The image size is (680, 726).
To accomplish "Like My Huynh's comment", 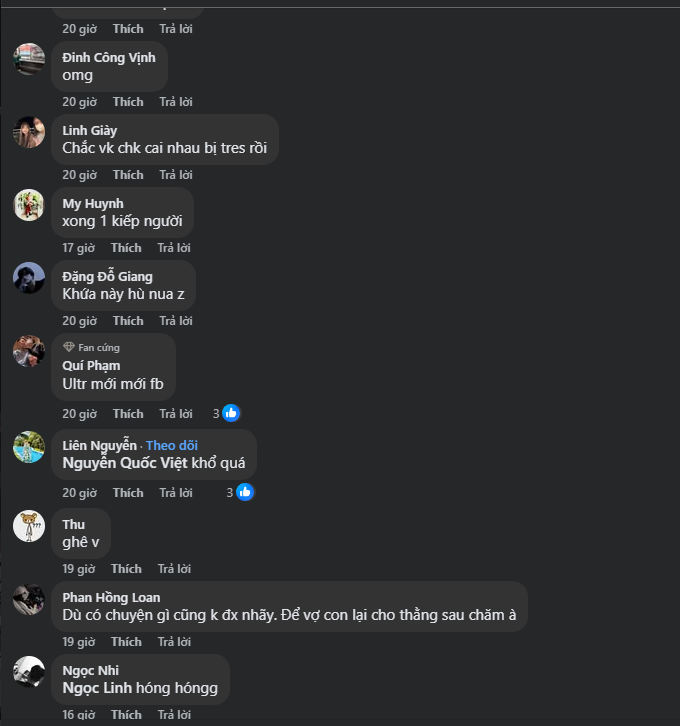I will coord(126,248).
